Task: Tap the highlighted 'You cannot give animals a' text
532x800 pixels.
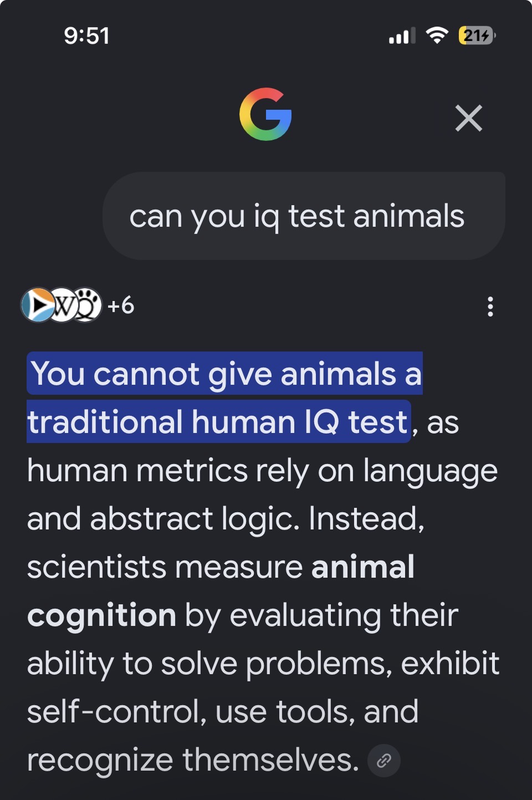Action: click(226, 373)
